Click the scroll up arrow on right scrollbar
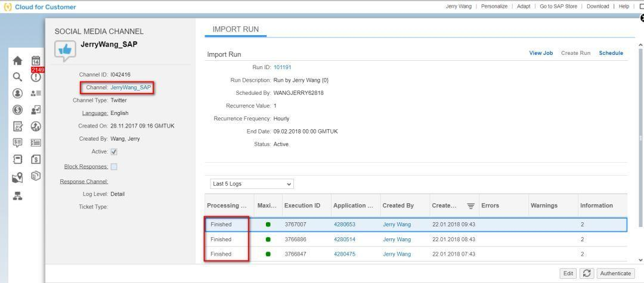Screen dimensions: 644x283 (640, 45)
